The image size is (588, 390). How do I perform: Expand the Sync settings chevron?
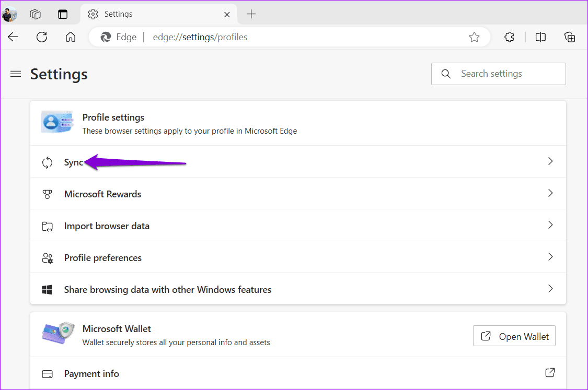[550, 161]
